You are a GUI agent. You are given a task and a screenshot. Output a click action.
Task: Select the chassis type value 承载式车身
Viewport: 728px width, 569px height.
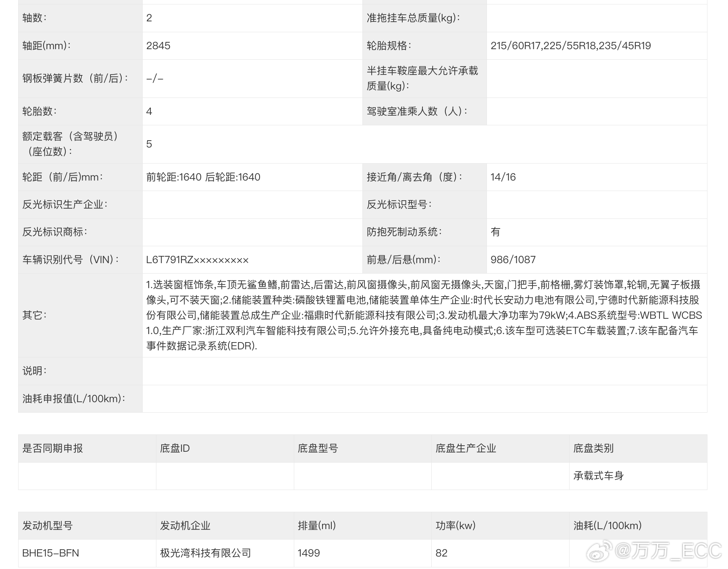(x=599, y=476)
